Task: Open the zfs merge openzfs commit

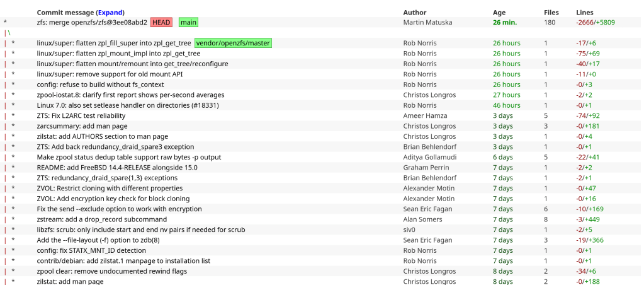Action: 92,23
